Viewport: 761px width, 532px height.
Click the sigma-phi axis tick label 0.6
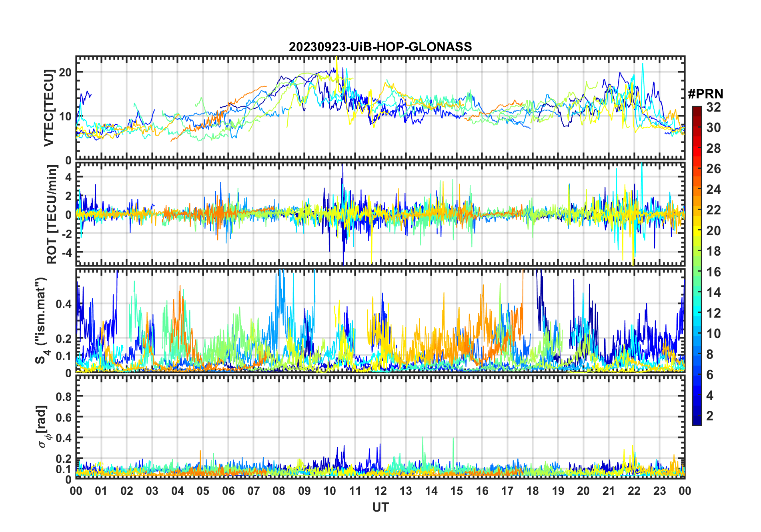point(64,417)
